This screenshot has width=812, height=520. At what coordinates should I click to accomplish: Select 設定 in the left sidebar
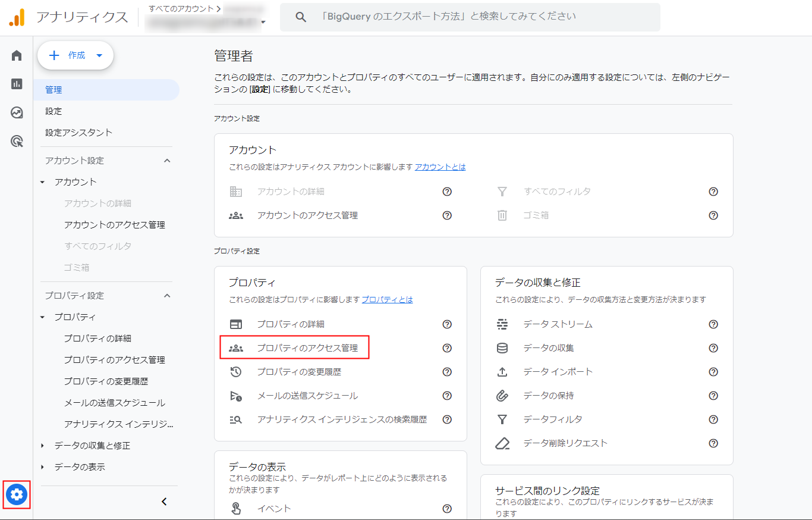click(x=53, y=111)
